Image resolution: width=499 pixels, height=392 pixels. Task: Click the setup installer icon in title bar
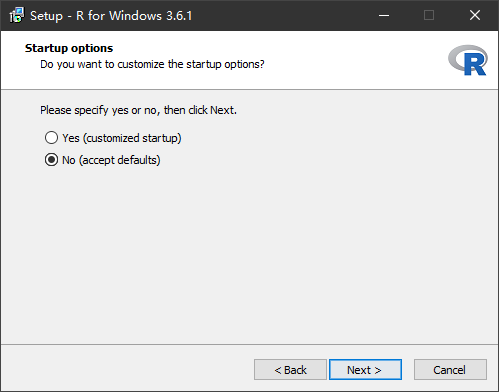coord(16,16)
